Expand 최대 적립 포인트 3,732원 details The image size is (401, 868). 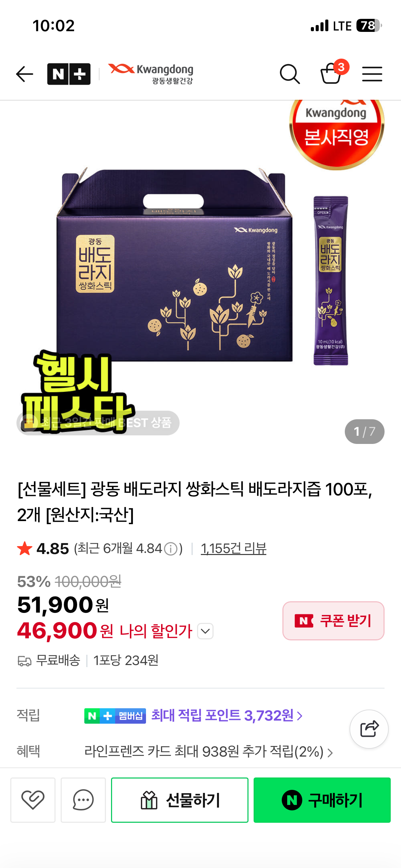(x=227, y=715)
